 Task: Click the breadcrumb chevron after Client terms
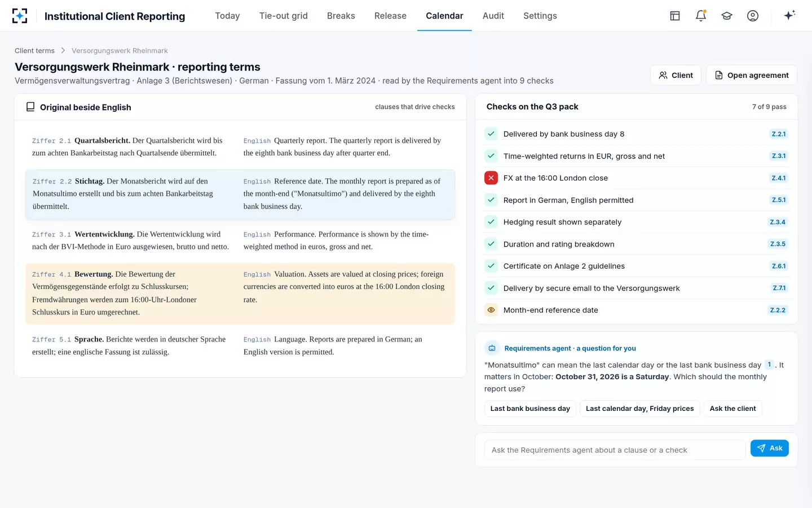click(x=63, y=51)
